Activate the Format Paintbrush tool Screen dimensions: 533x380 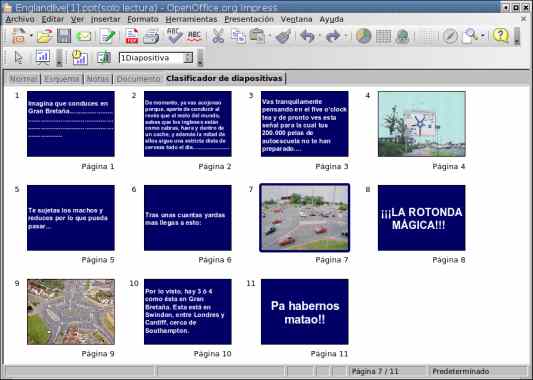point(283,36)
